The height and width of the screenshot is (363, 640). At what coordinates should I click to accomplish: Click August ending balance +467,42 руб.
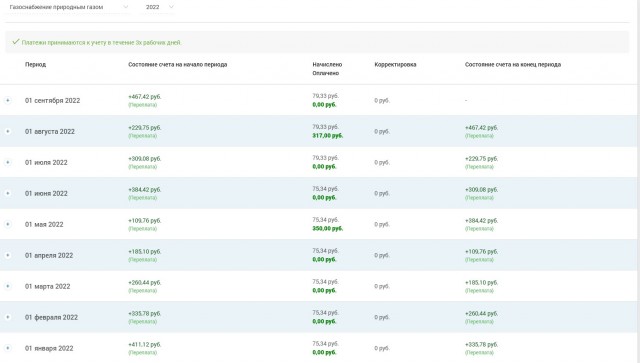point(481,128)
